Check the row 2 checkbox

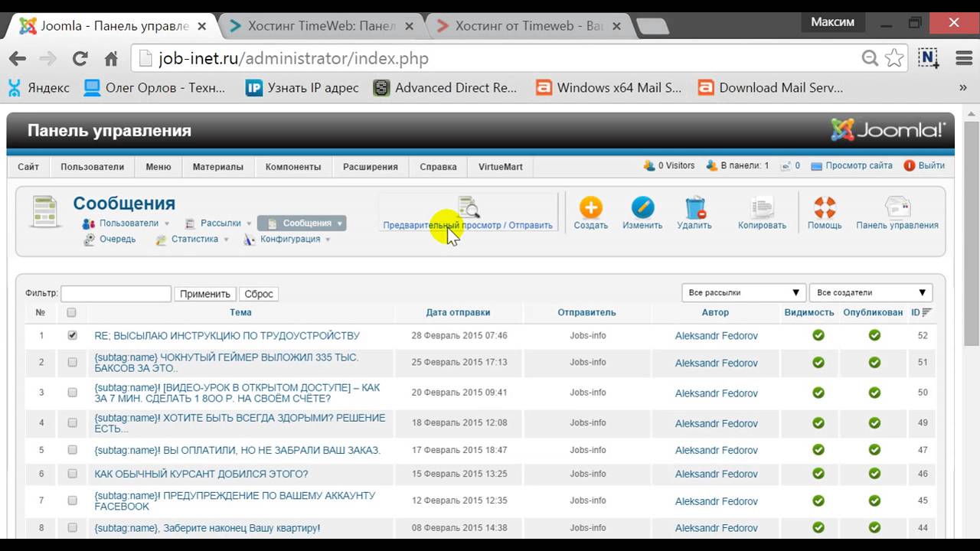72,363
